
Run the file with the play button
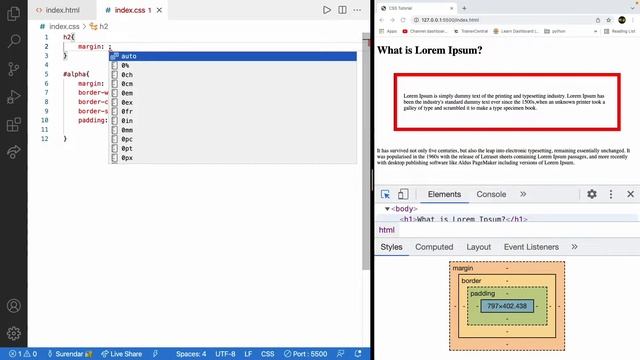coord(327,10)
